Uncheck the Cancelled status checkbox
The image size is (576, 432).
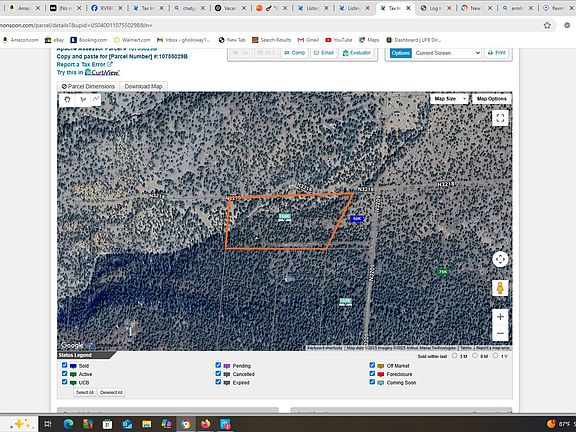click(218, 374)
